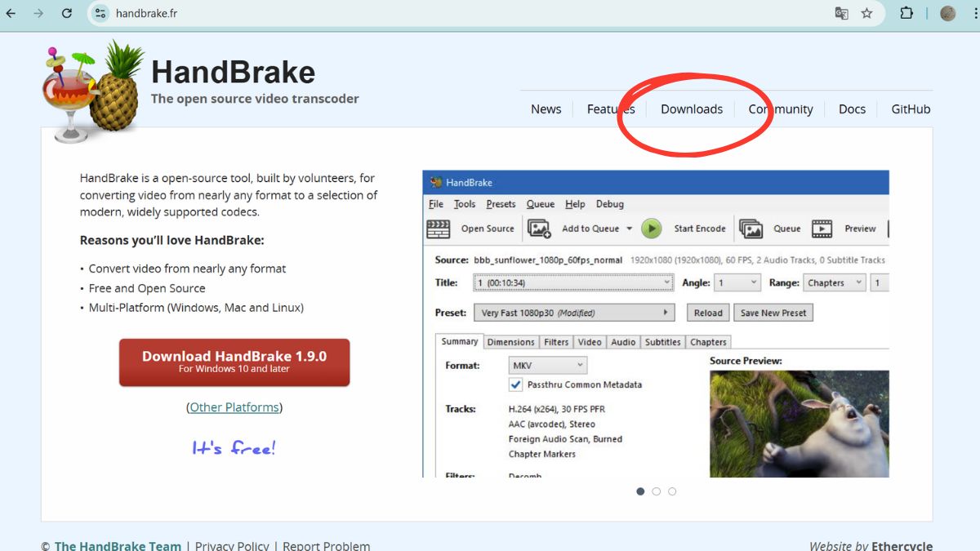Visit the Ethercycle footer link
980x551 pixels.
click(x=902, y=546)
